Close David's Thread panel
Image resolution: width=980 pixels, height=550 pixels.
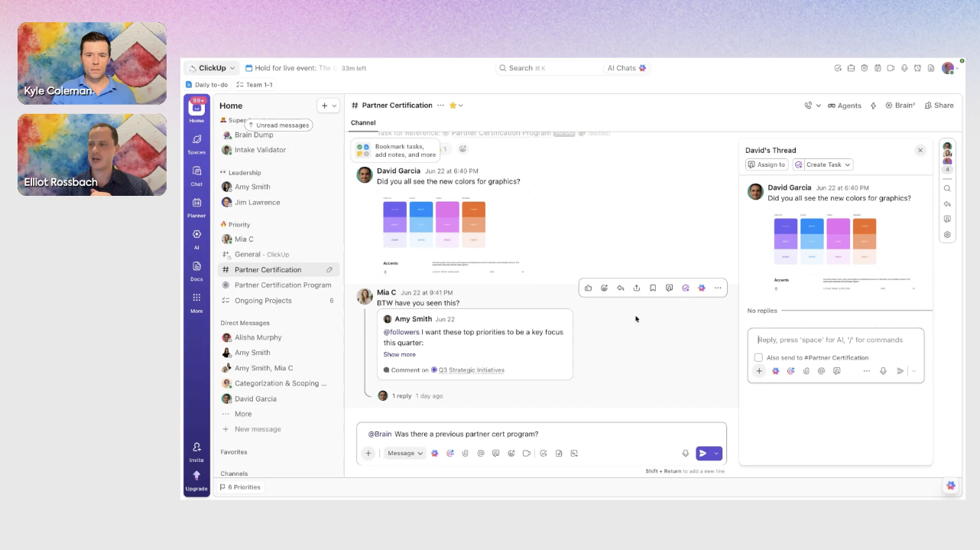[x=920, y=151]
